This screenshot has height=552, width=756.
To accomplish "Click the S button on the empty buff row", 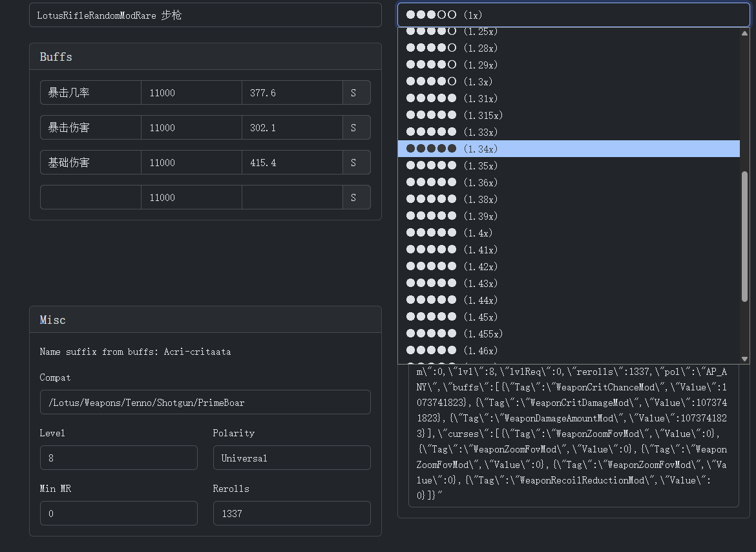I will [356, 197].
